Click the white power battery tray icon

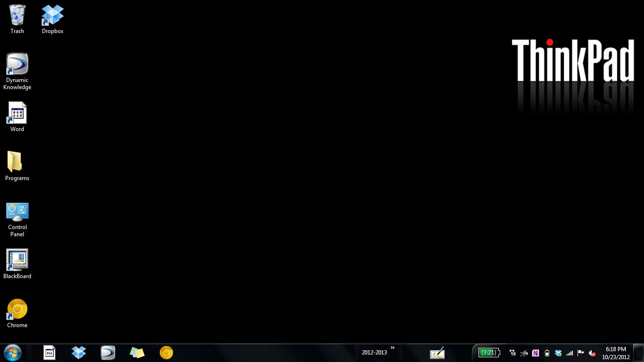pyautogui.click(x=547, y=353)
